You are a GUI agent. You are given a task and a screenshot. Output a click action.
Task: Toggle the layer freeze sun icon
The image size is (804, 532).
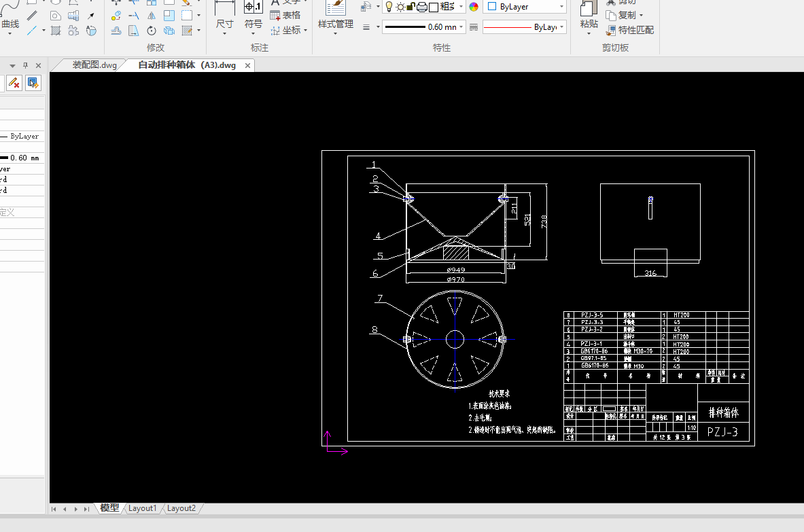400,7
